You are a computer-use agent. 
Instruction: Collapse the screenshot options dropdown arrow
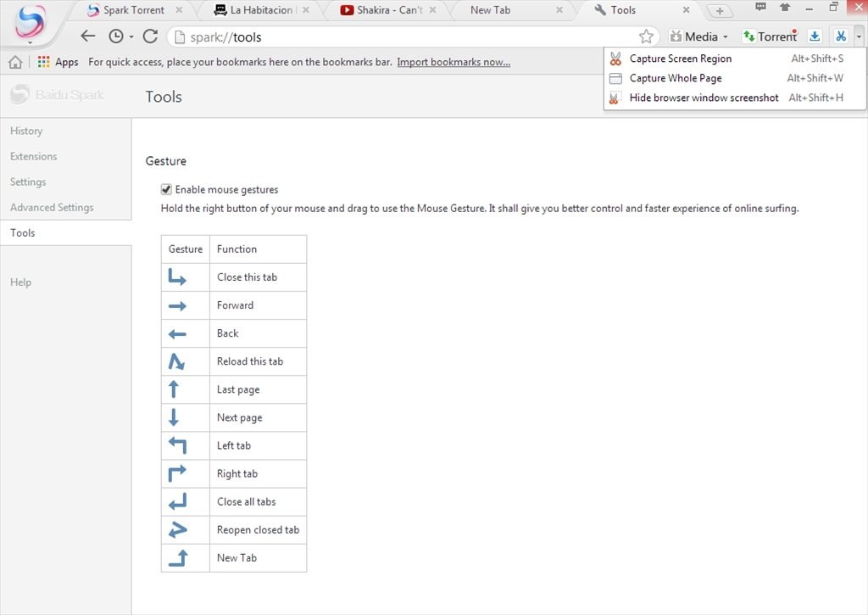click(x=859, y=36)
